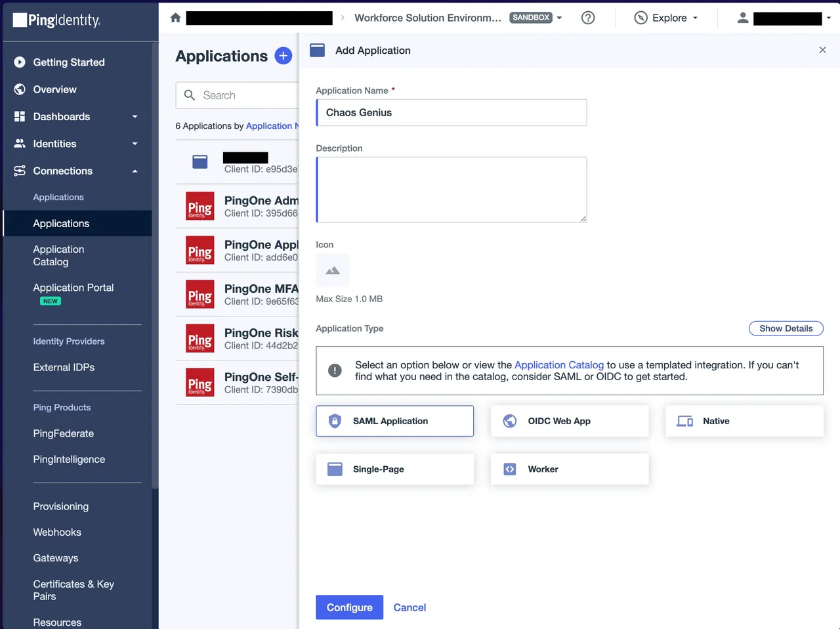Click the Overview globe icon
The image size is (840, 629).
20,89
